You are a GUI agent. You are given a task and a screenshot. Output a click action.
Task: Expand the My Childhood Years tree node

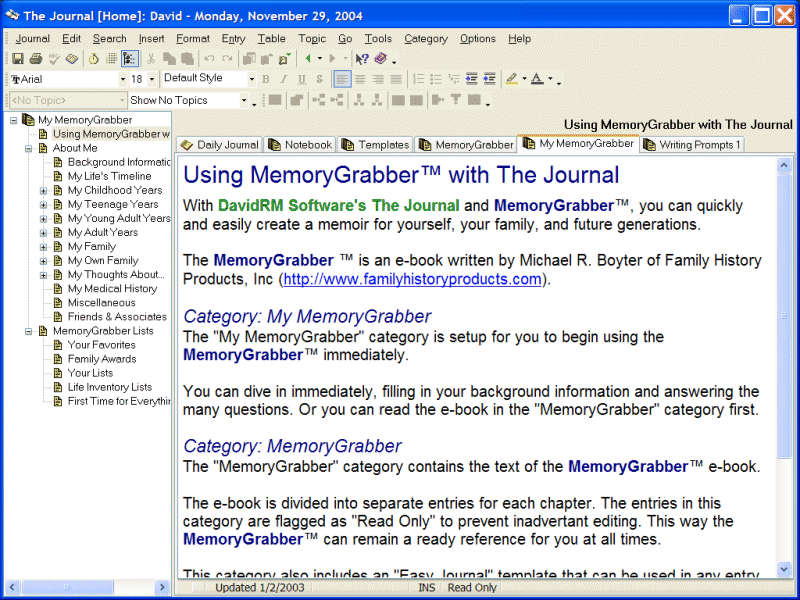point(44,190)
